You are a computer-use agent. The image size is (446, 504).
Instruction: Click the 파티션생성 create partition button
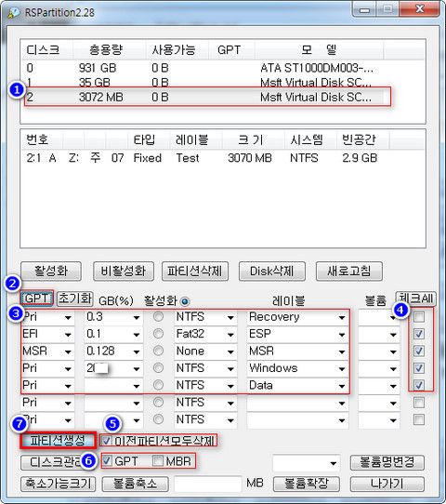pyautogui.click(x=58, y=440)
